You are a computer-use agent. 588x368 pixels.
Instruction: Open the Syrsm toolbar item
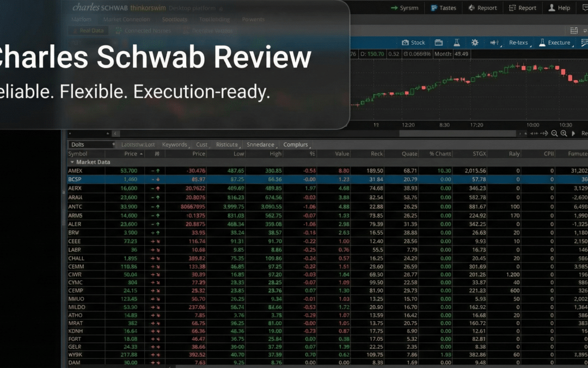click(x=404, y=8)
